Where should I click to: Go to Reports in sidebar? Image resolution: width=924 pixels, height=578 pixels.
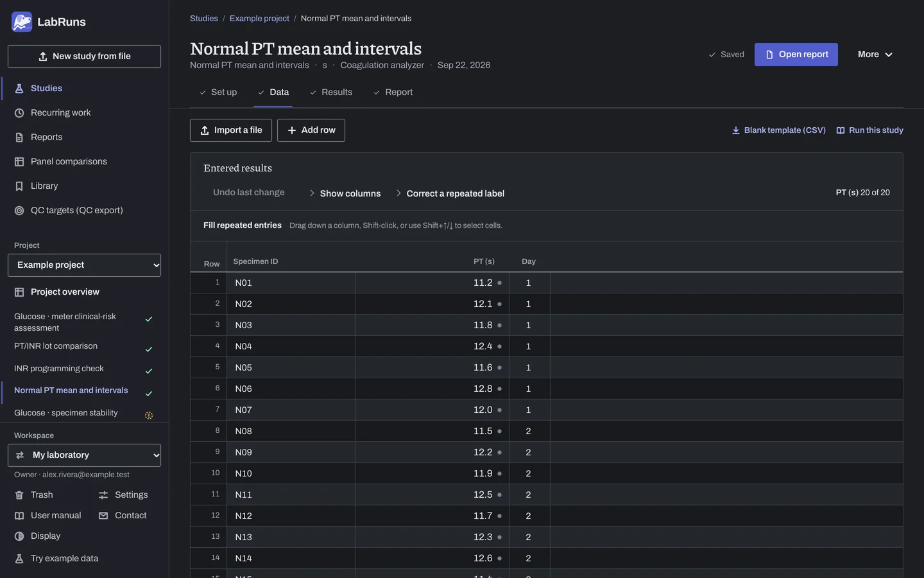click(46, 137)
